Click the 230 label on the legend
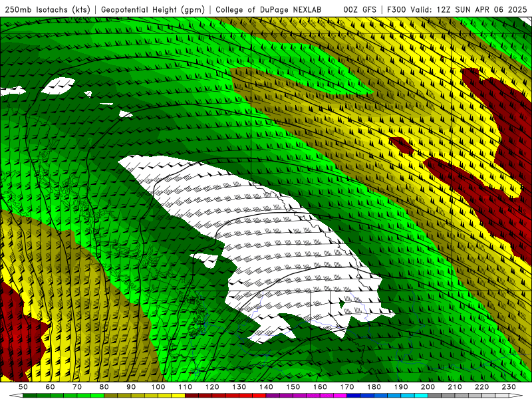The image size is (532, 399). point(509,387)
